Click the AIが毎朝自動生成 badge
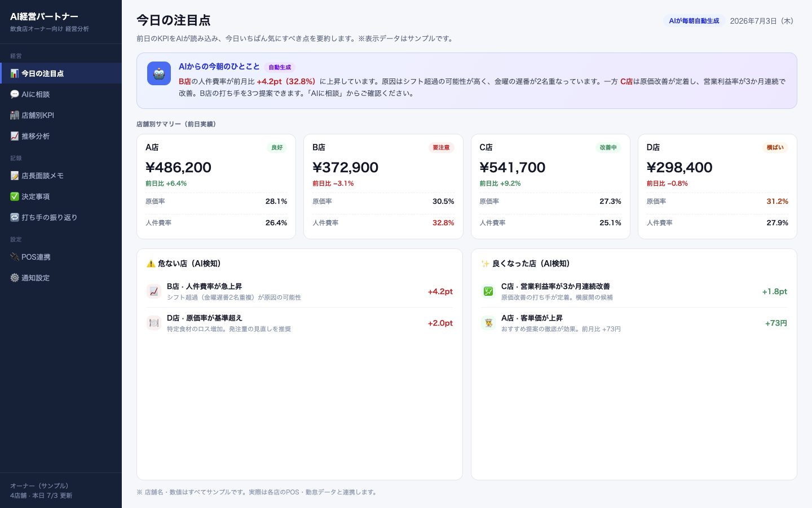 point(694,21)
